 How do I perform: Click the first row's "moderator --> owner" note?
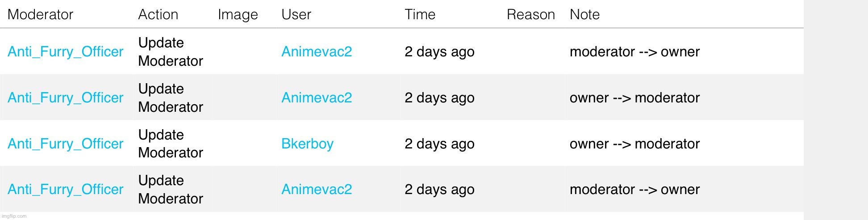[x=634, y=51]
